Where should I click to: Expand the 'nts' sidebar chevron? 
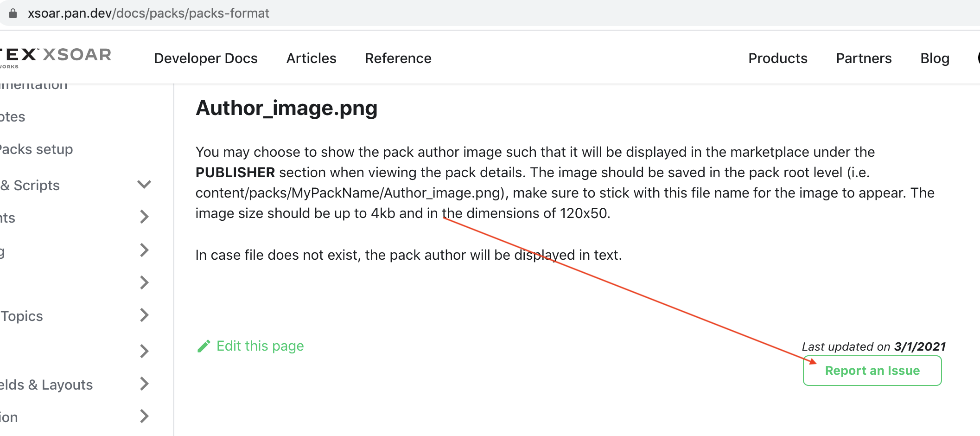tap(144, 217)
